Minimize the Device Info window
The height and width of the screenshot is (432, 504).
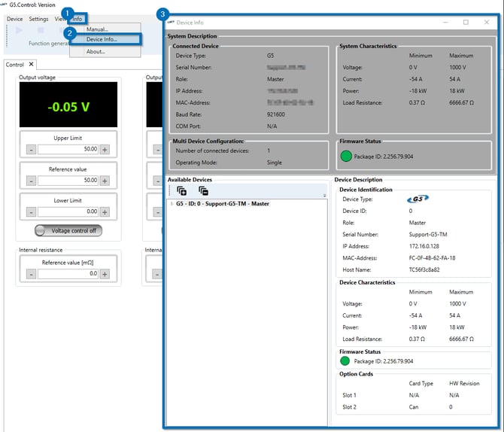(x=445, y=22)
